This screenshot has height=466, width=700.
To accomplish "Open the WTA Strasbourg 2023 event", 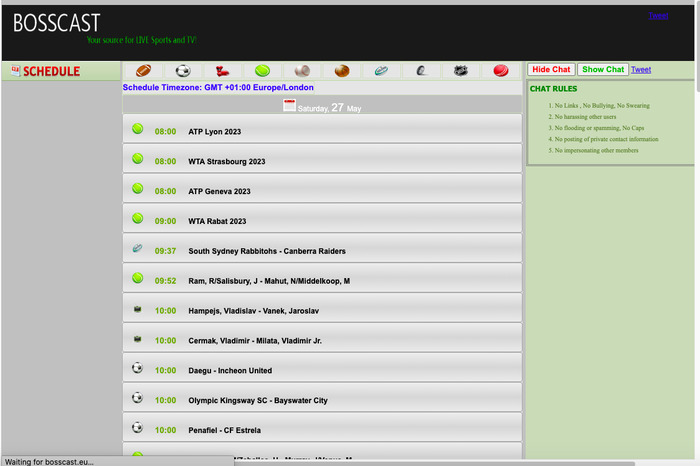I will pos(322,159).
